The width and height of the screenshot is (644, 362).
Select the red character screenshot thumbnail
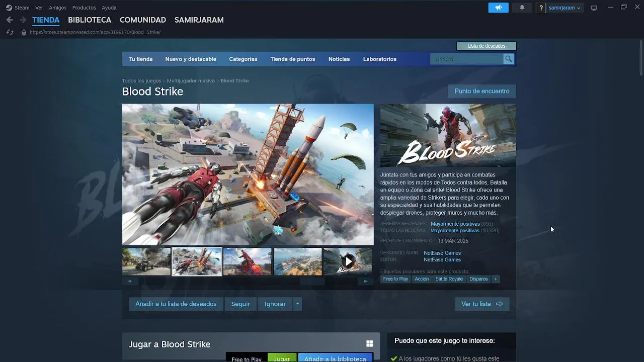(x=247, y=261)
